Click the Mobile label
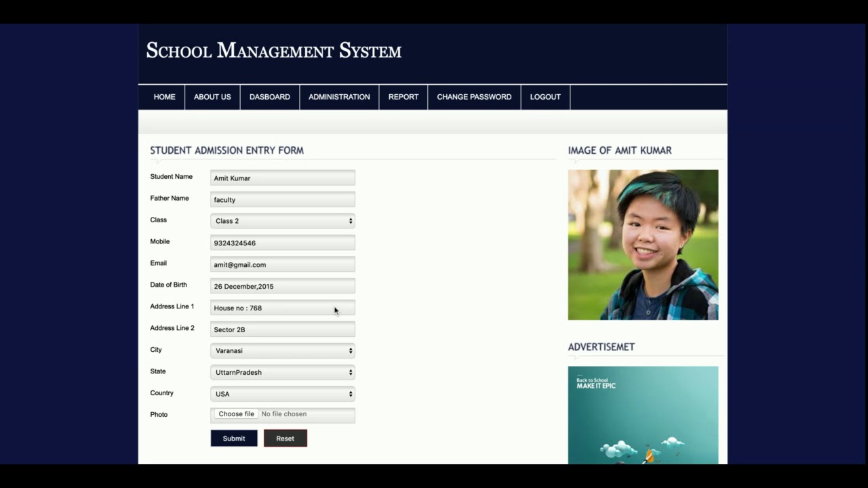The width and height of the screenshot is (868, 488). click(159, 242)
